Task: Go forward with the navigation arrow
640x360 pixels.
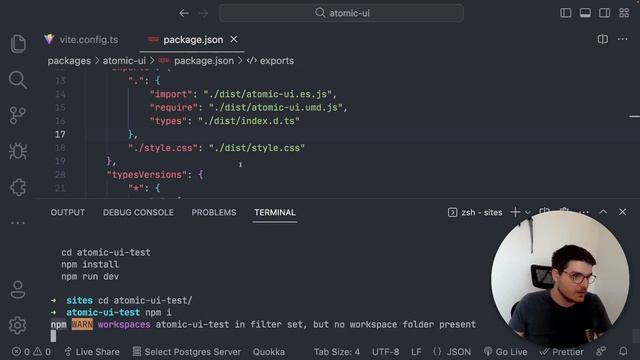Action: point(203,13)
